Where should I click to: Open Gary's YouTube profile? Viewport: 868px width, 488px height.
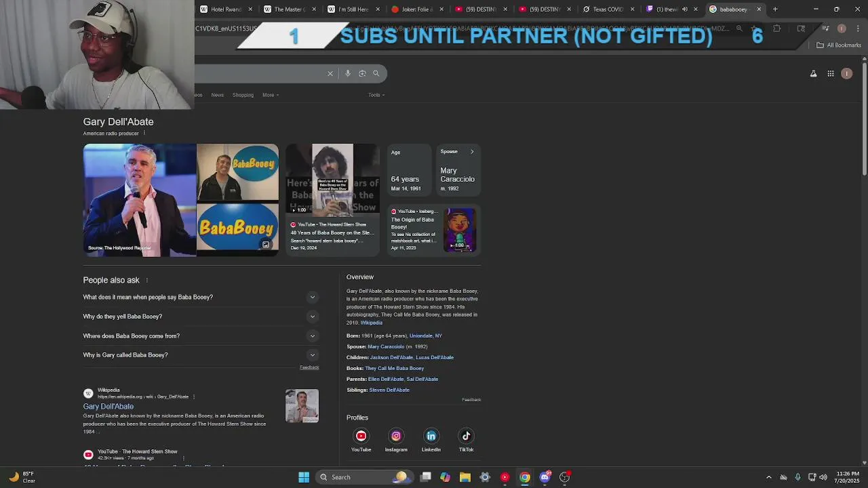coord(361,440)
